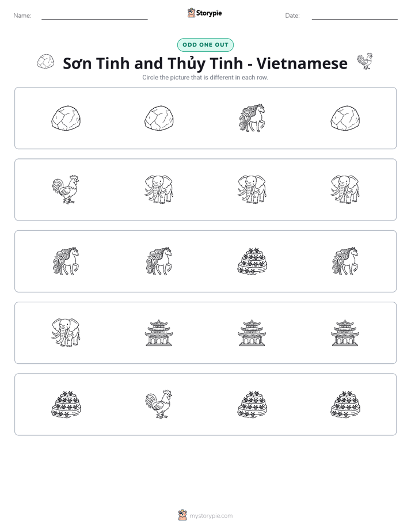
Task: Circle the cake in the third row
Action: 252,261
